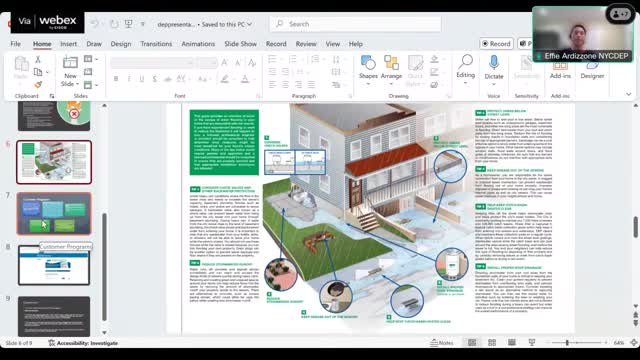This screenshot has width=640, height=360.
Task: Open the Clipboard dialog launcher
Action: pyautogui.click(x=52, y=96)
